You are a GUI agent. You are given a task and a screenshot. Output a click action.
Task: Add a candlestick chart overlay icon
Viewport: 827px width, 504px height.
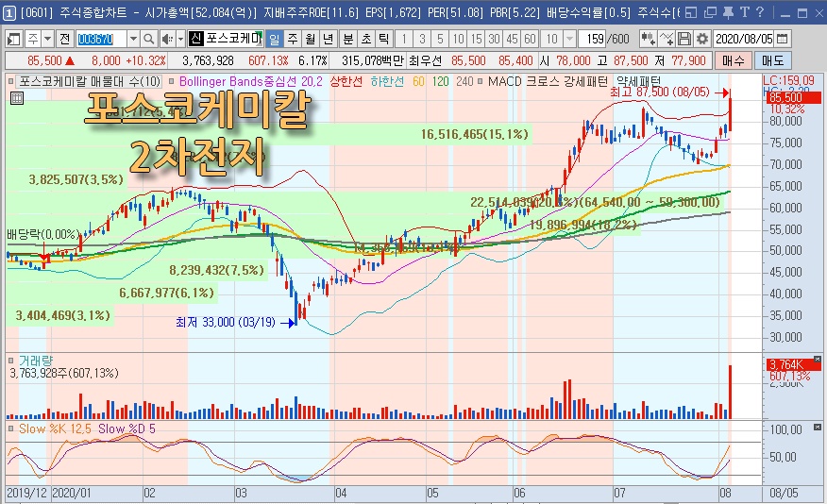pos(649,39)
